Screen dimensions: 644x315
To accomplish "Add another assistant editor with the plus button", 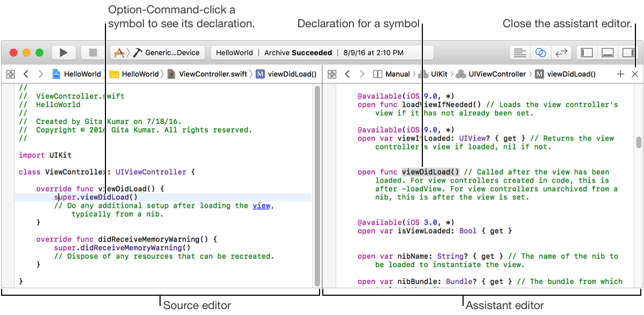I will tap(620, 74).
